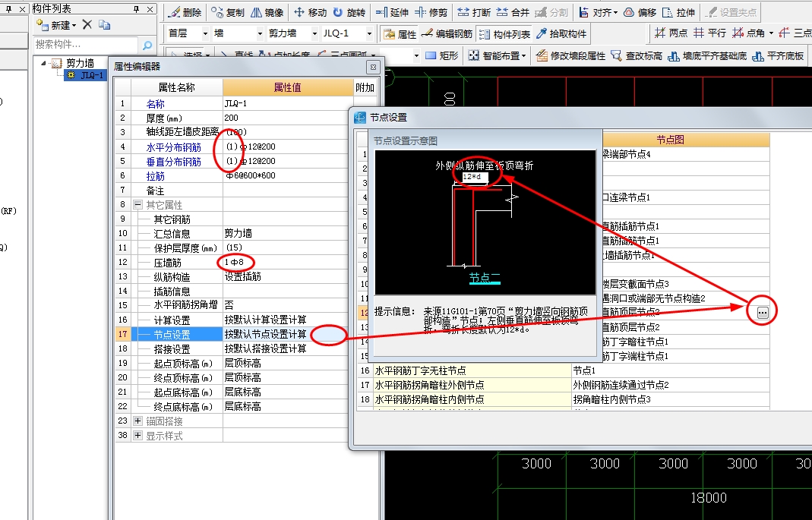Collapse the 其它属性 group in property editor

click(137, 205)
